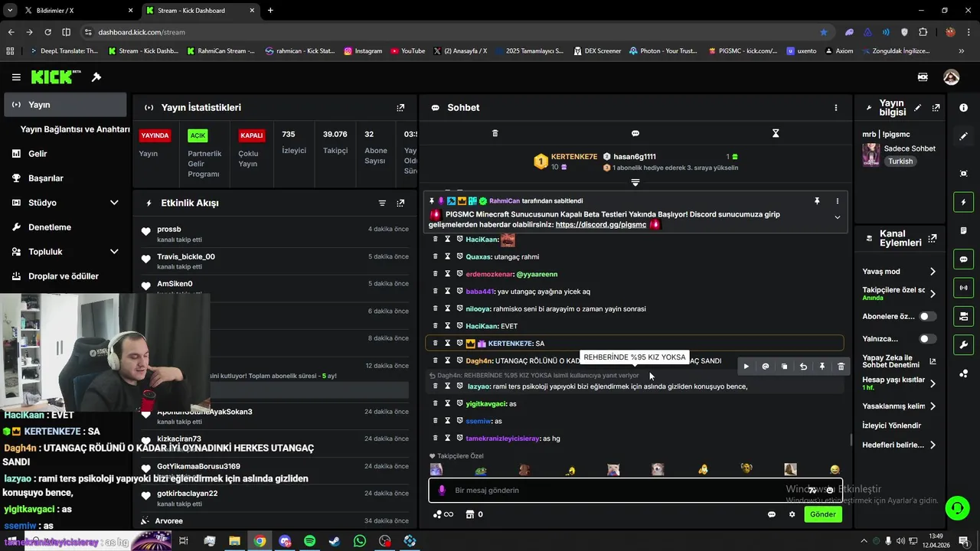Viewport: 980px width, 551px height.
Task: Open the discord.gg/pigsmc link
Action: click(x=601, y=225)
